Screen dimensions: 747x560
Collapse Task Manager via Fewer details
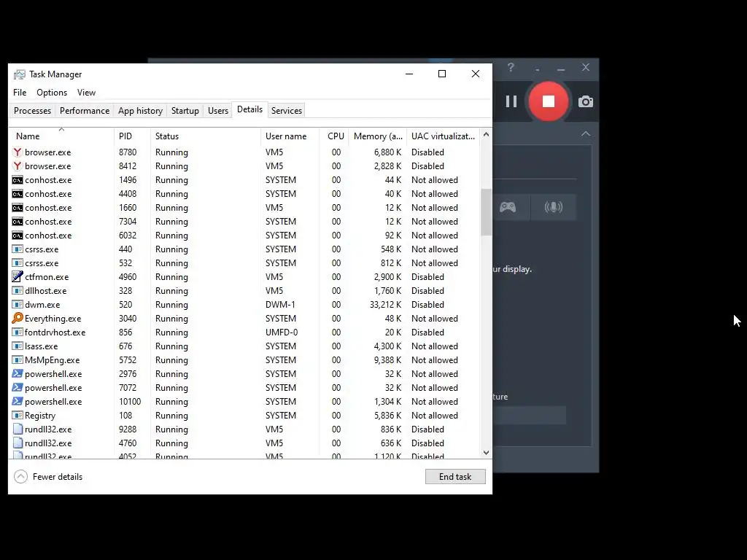[x=48, y=477]
